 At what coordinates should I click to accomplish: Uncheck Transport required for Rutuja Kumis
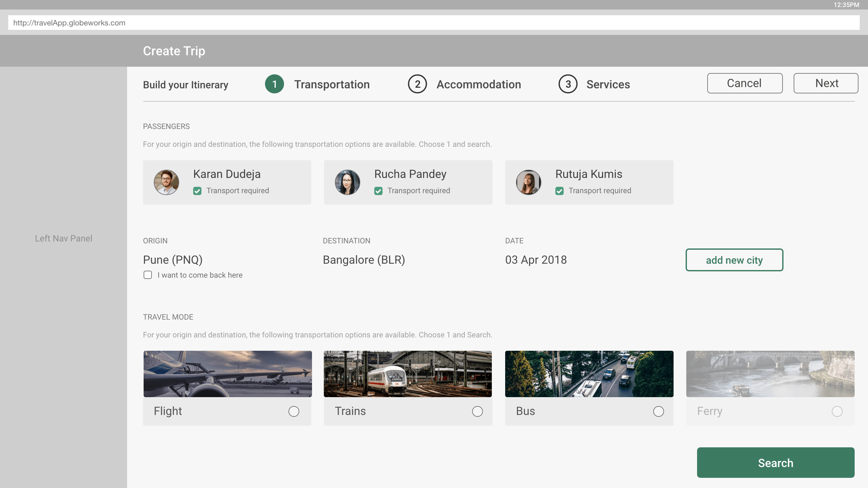pyautogui.click(x=559, y=191)
